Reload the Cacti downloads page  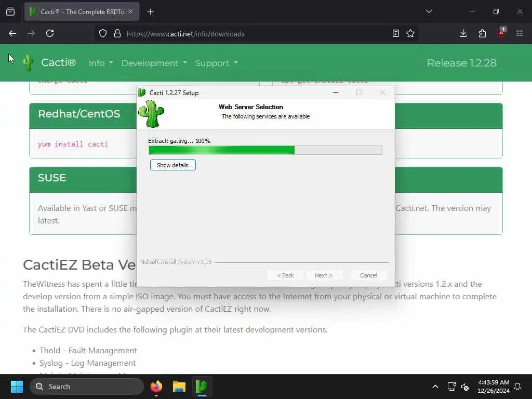coord(50,34)
